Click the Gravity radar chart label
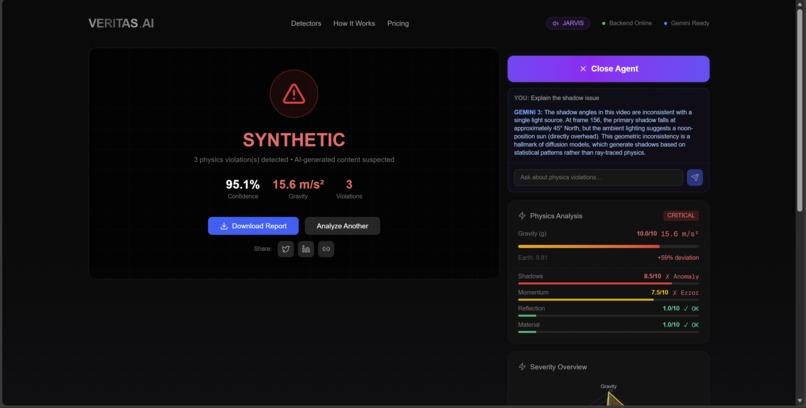 (608, 386)
